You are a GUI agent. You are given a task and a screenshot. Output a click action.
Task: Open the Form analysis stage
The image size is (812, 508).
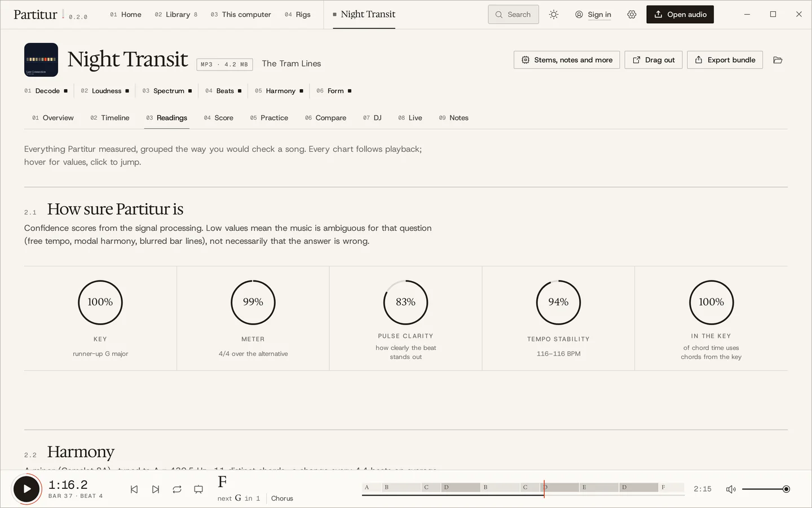point(334,91)
